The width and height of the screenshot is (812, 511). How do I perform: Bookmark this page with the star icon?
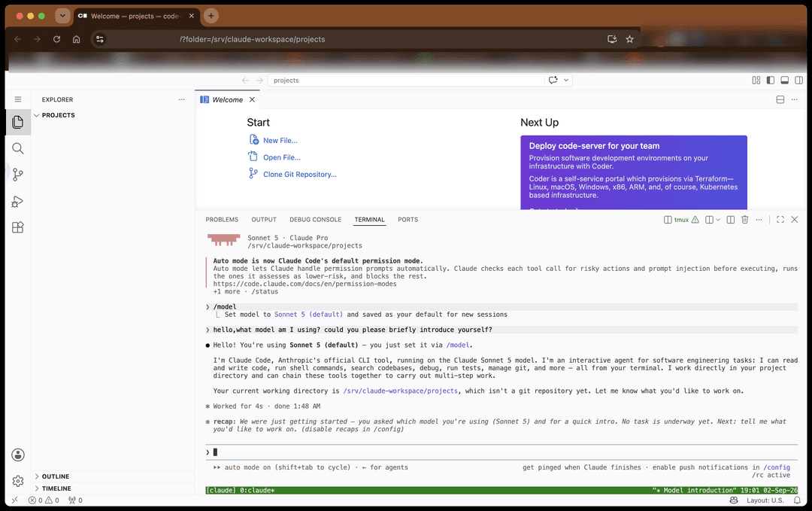(630, 39)
